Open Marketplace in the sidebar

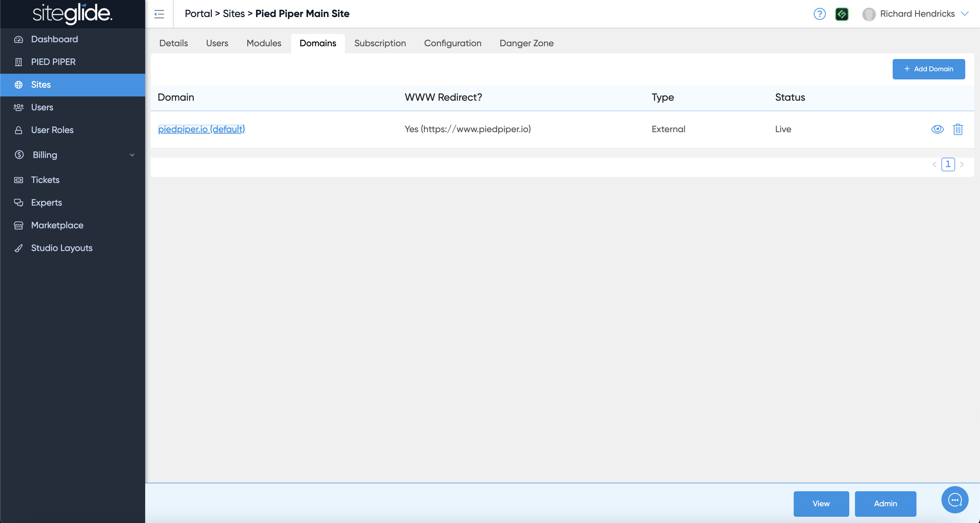pos(57,225)
